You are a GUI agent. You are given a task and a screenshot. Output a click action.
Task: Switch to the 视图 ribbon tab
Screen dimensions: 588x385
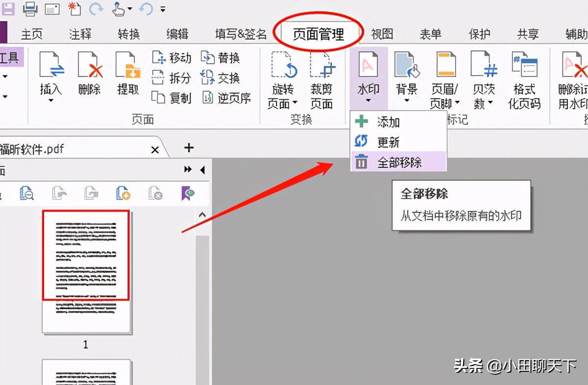381,34
